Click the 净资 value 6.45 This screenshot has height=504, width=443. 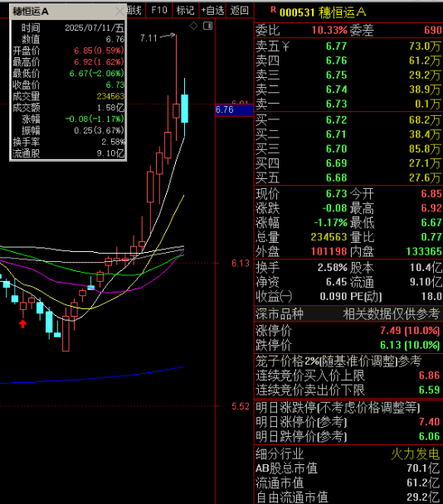coord(336,282)
